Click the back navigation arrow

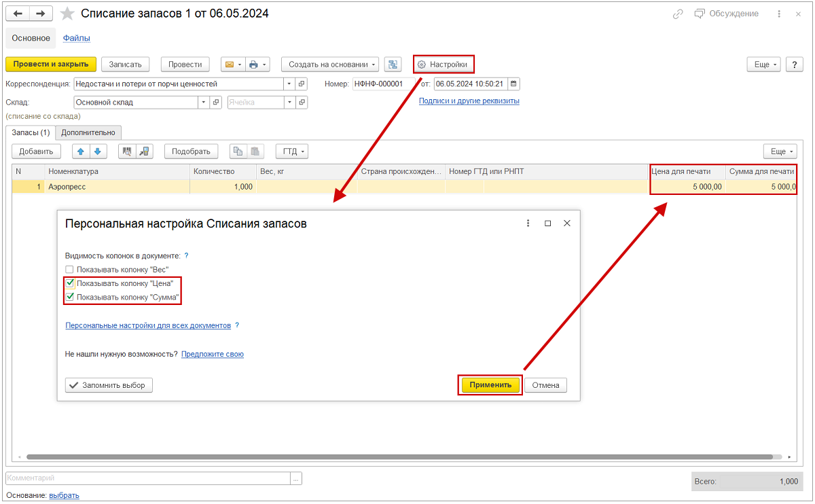18,14
